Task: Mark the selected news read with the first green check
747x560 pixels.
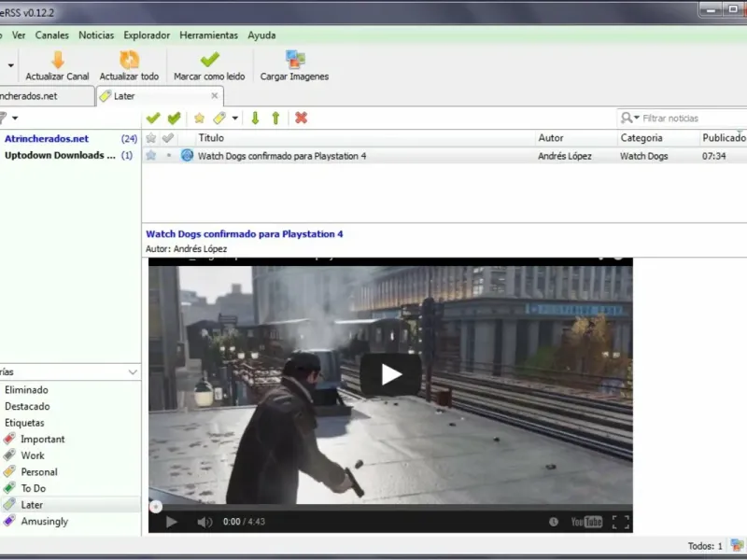Action: [x=153, y=118]
